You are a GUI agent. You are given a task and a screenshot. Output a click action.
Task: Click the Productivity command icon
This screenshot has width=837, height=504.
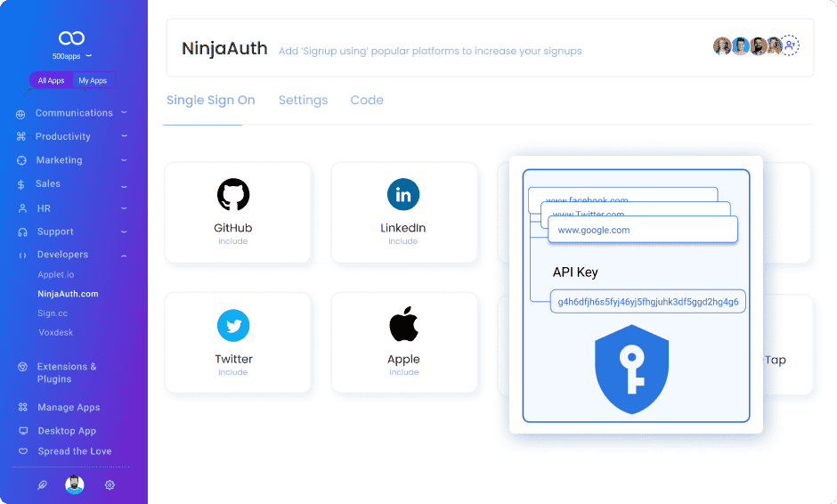(x=20, y=136)
